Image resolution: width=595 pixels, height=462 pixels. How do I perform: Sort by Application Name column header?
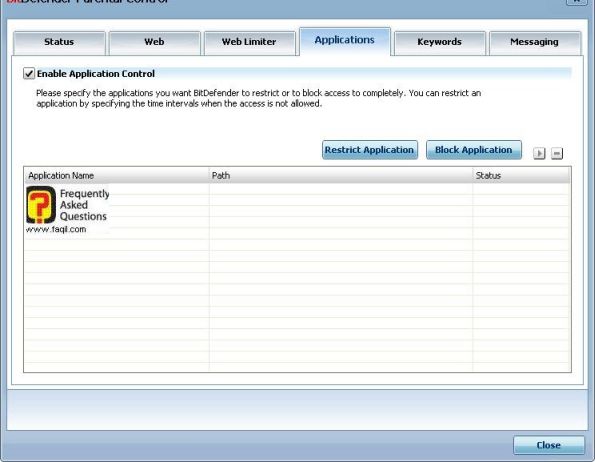[x=116, y=176]
